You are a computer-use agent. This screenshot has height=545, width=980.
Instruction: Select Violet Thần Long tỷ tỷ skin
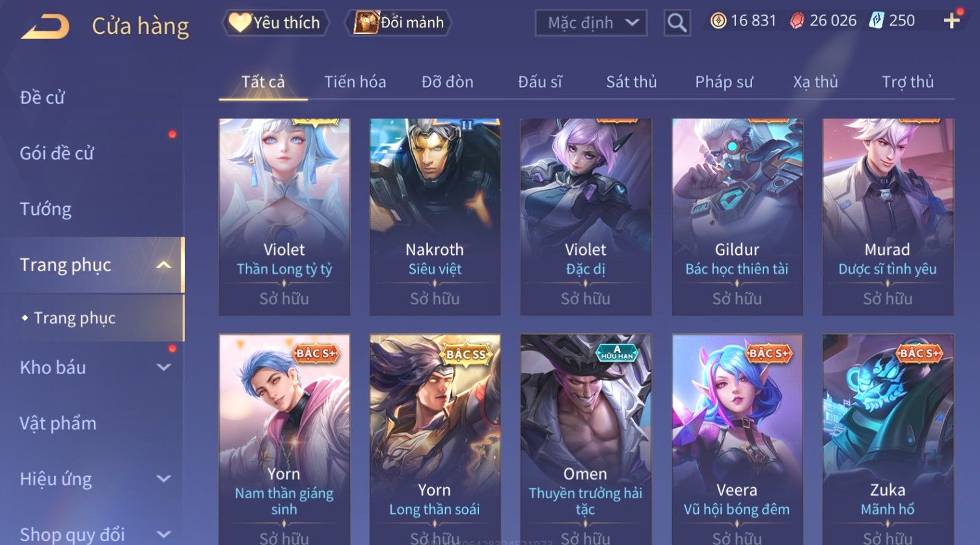tap(284, 217)
